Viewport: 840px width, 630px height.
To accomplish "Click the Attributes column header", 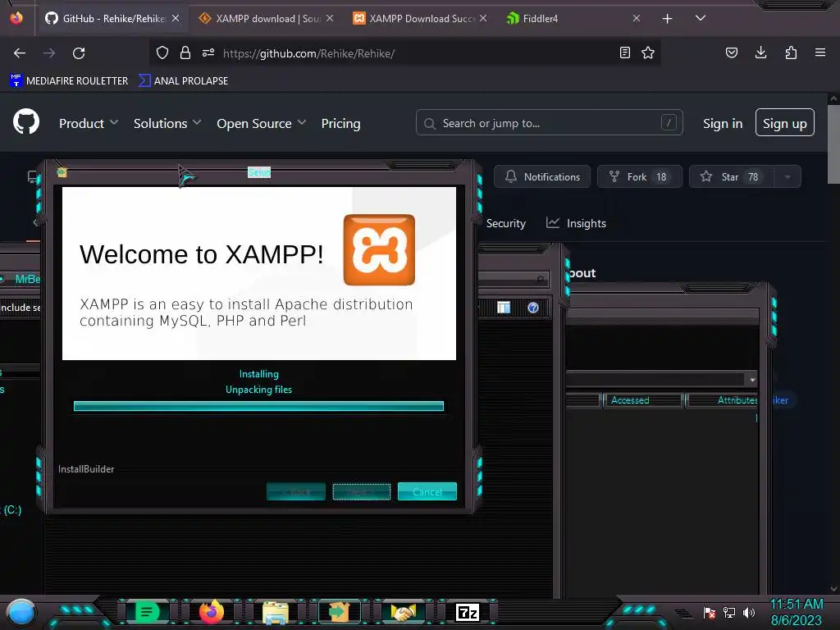I will click(x=724, y=400).
